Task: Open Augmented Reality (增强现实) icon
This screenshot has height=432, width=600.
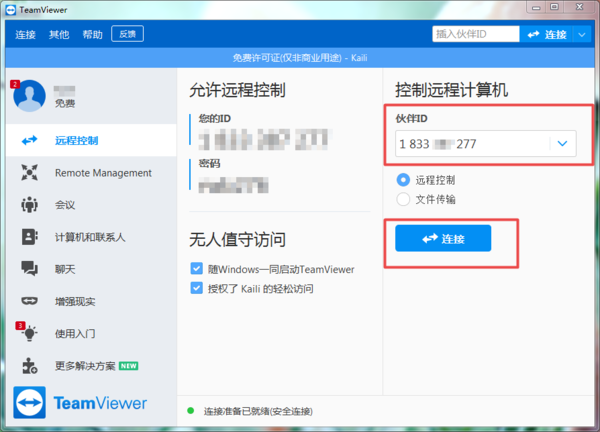Action: (x=29, y=301)
